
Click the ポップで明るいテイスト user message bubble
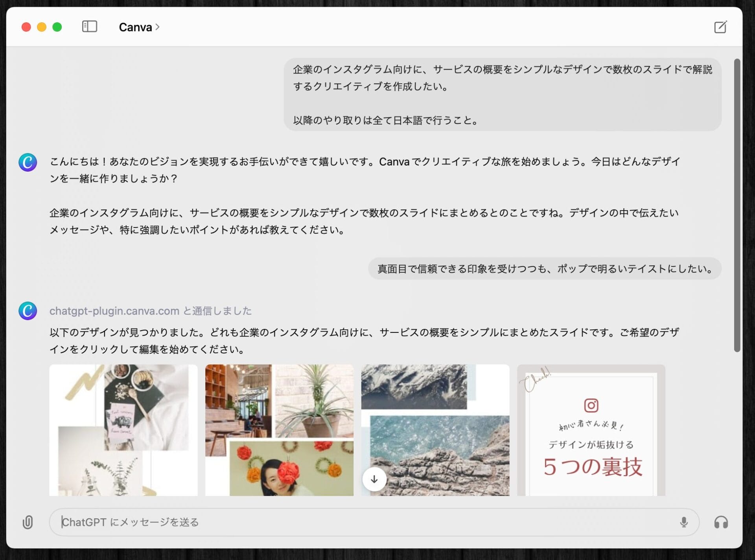point(545,269)
